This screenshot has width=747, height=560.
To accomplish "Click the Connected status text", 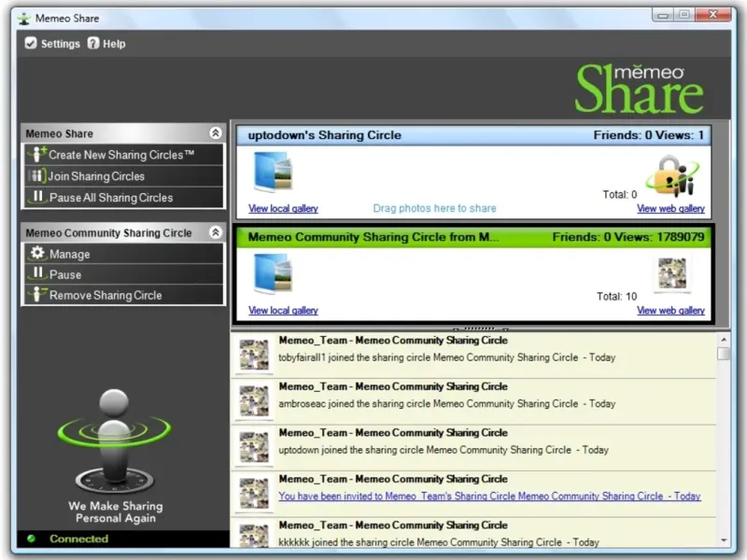I will pos(78,539).
